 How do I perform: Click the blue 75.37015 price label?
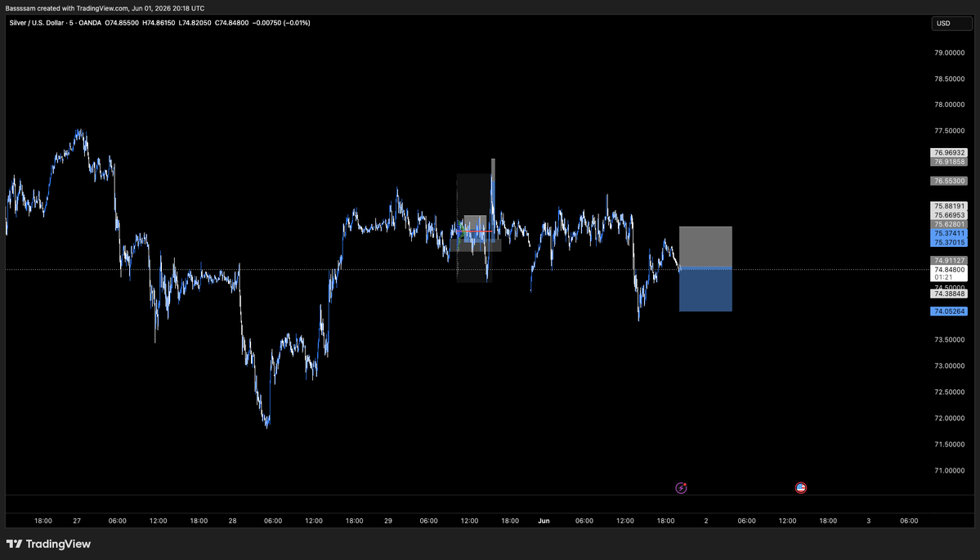949,242
